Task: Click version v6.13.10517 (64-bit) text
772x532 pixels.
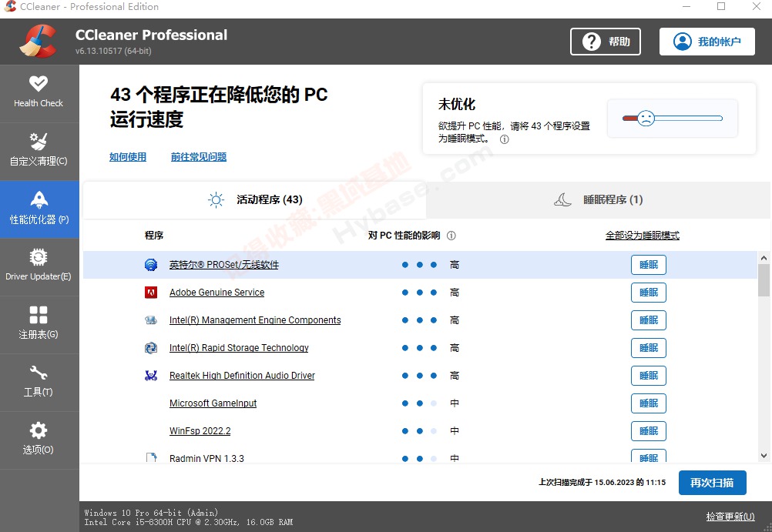Action: pyautogui.click(x=113, y=51)
